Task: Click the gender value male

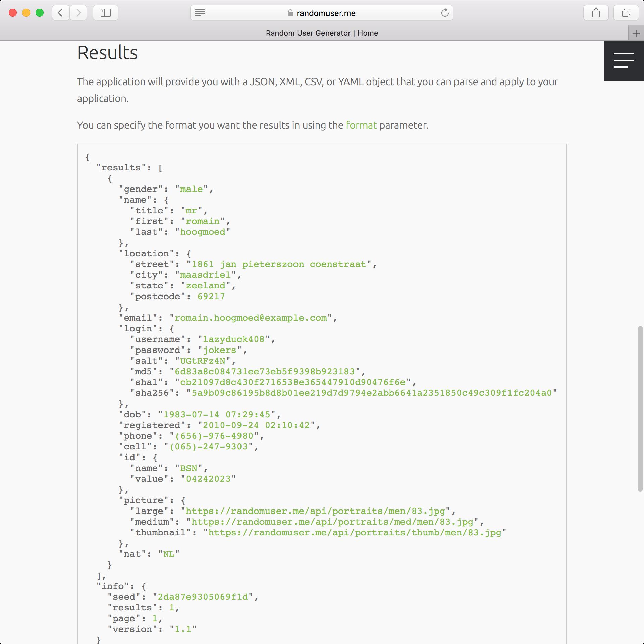Action: click(191, 189)
